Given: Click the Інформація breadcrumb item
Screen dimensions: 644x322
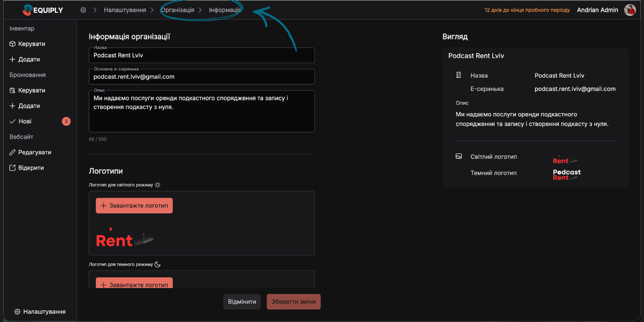Looking at the screenshot, I should (x=225, y=10).
